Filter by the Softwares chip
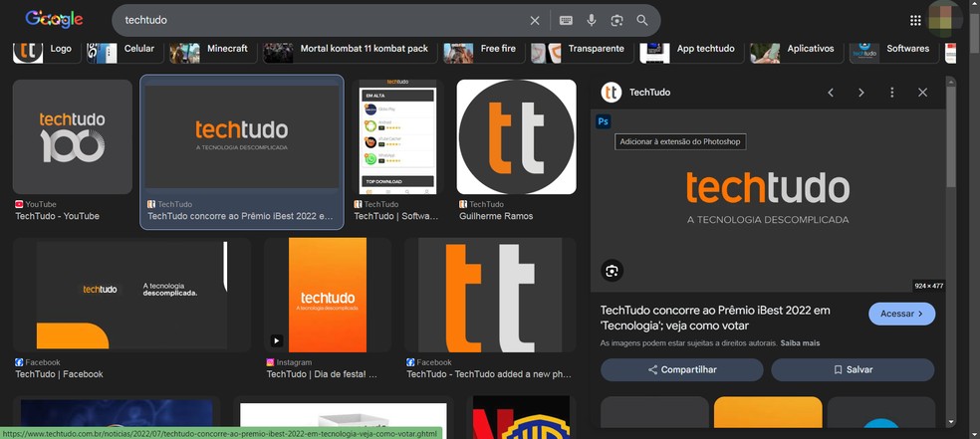Image resolution: width=980 pixels, height=439 pixels. click(893, 51)
